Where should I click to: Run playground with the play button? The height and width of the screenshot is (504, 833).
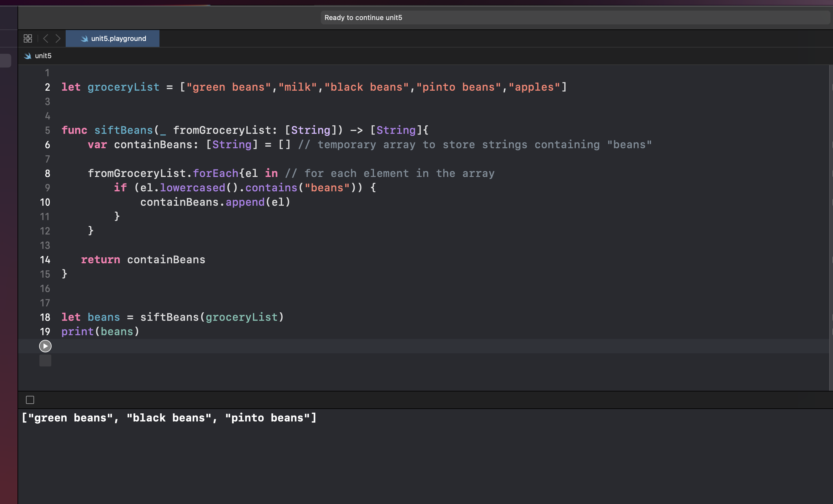tap(45, 346)
